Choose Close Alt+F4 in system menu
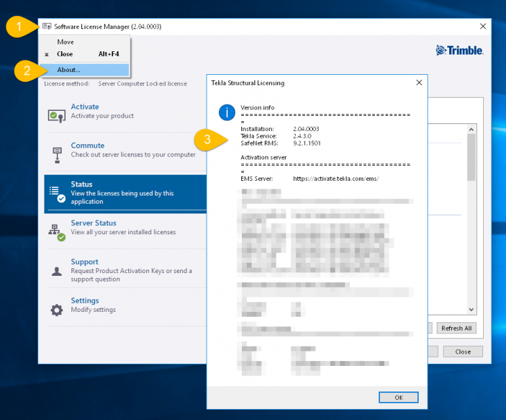506x420 pixels. 85,54
